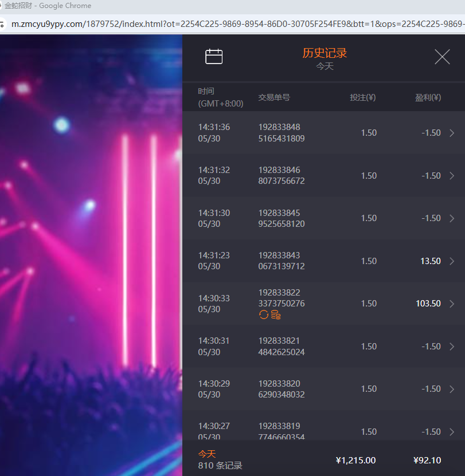Expand details arrow for 14:31:32 record
The height and width of the screenshot is (476, 465).
[x=452, y=176]
